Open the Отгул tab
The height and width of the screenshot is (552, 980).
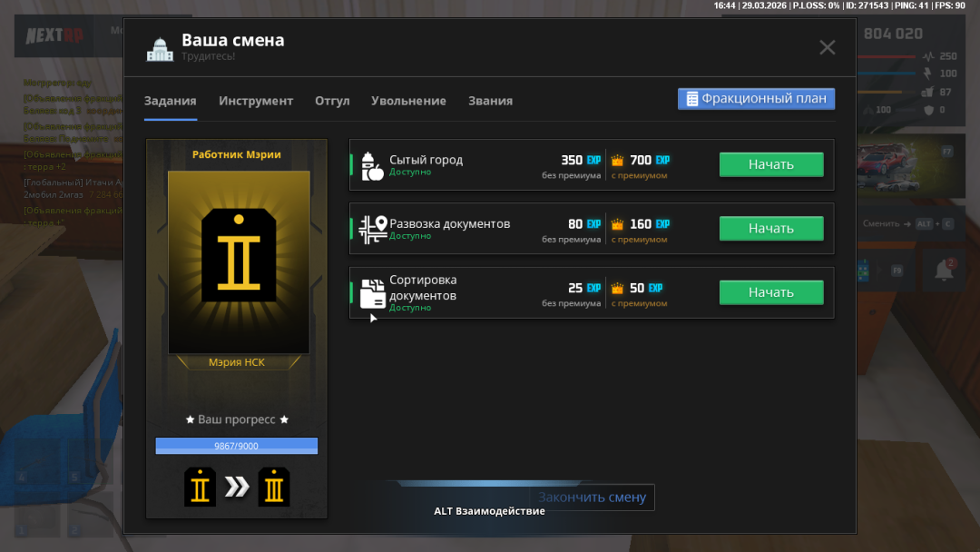tap(332, 101)
